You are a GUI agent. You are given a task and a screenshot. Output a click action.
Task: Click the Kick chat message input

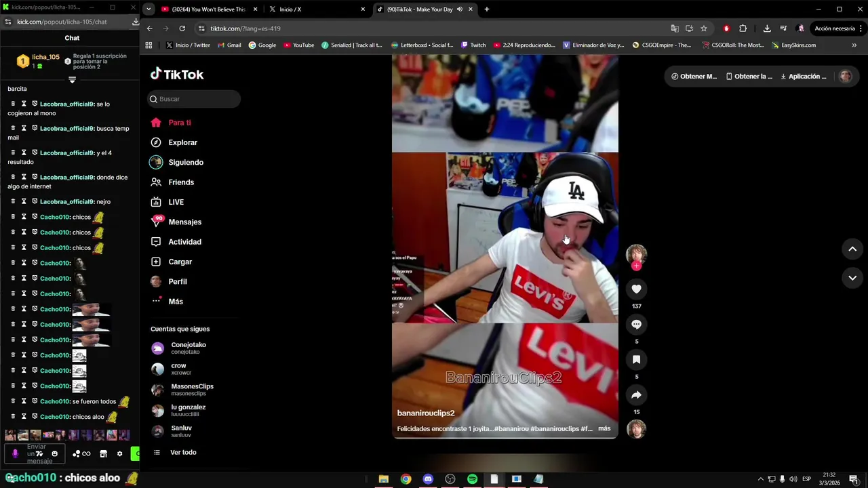34,453
